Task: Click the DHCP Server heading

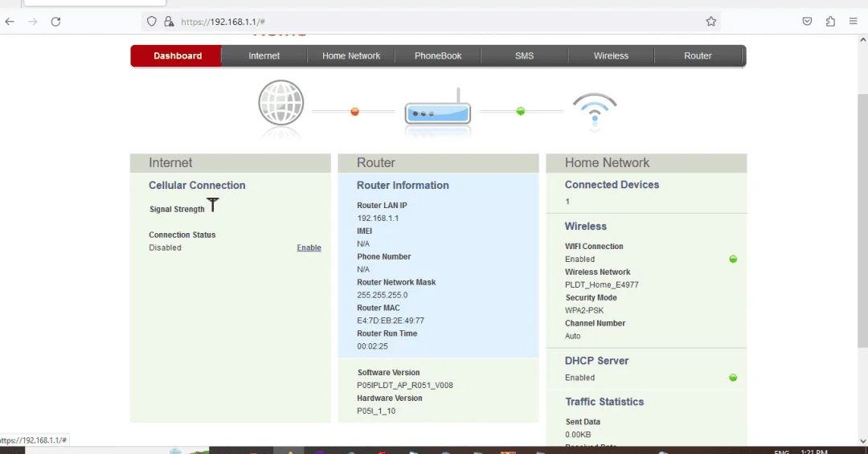Action: pyautogui.click(x=596, y=361)
